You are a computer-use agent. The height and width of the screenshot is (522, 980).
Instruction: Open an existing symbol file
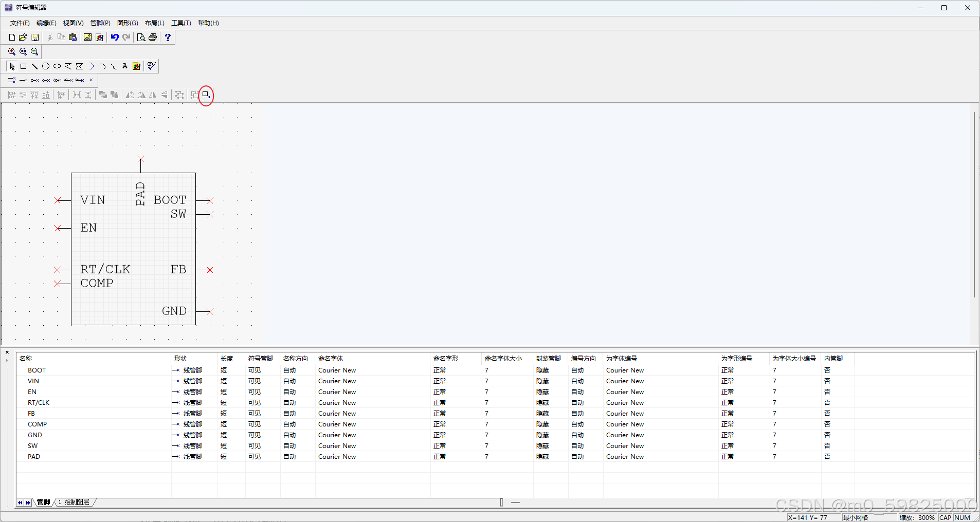(x=23, y=37)
